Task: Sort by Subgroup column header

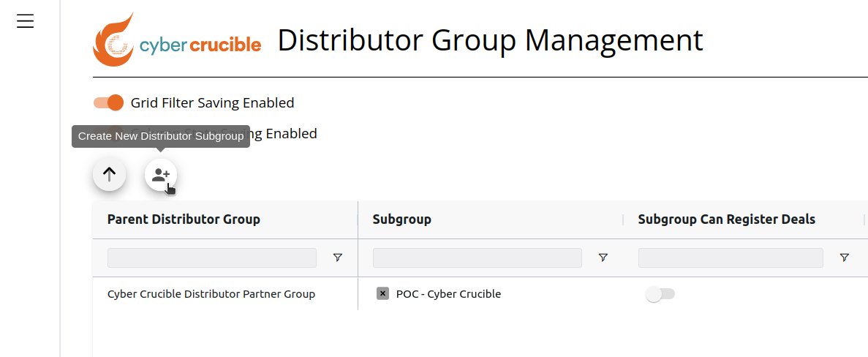Action: click(402, 219)
